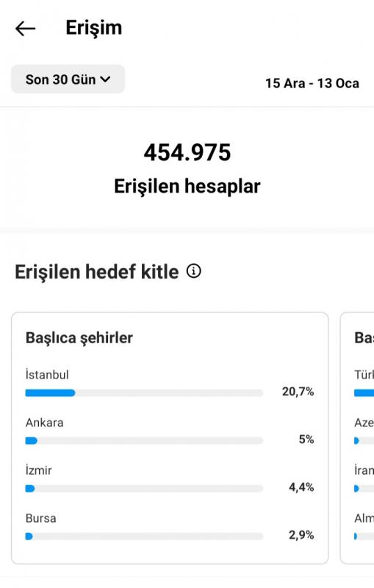374x588 pixels.
Task: Expand the Son 30 Gün dropdown
Action: (x=68, y=79)
